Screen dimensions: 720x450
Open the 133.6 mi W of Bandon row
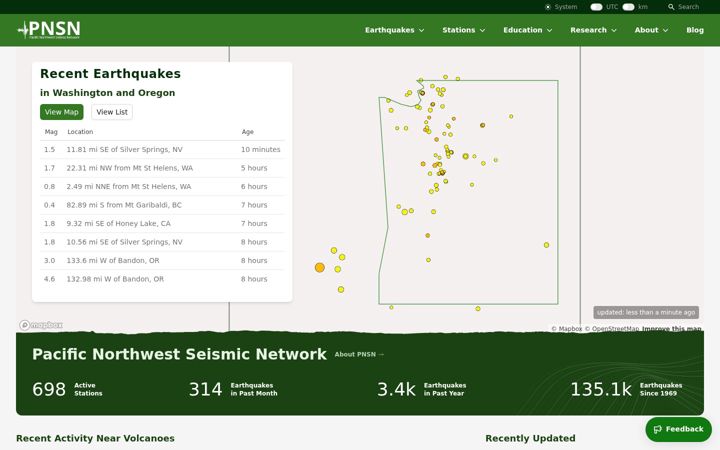tap(162, 260)
